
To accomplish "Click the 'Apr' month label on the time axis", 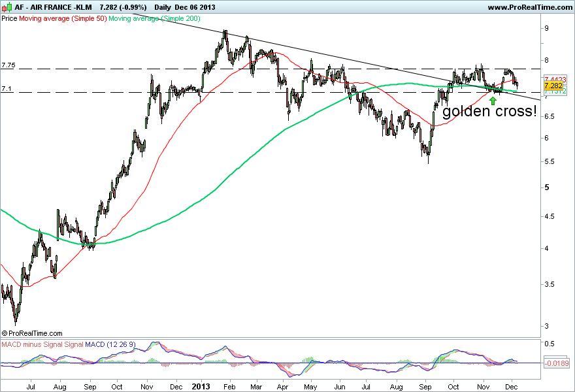I will point(283,387).
